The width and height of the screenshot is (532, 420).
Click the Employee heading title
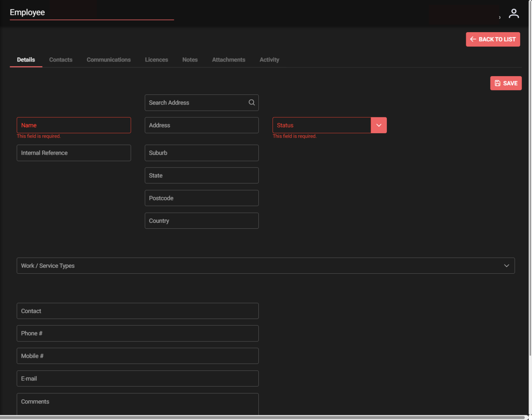pos(27,12)
